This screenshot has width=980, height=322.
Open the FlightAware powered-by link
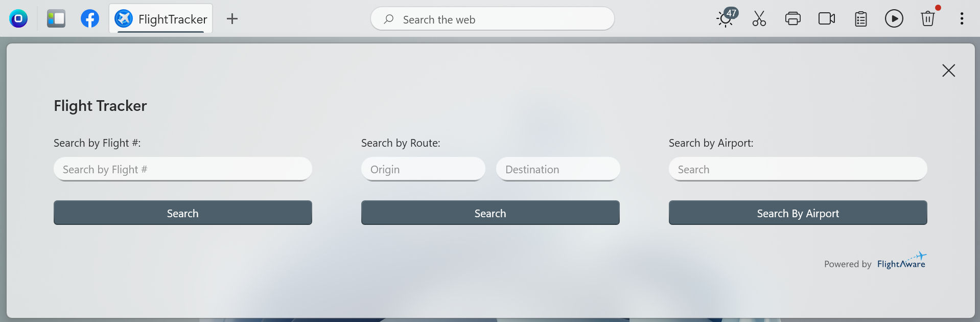point(901,261)
